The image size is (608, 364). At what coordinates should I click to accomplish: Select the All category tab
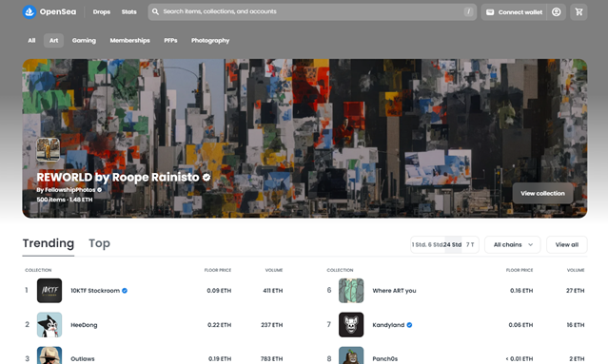[x=31, y=40]
